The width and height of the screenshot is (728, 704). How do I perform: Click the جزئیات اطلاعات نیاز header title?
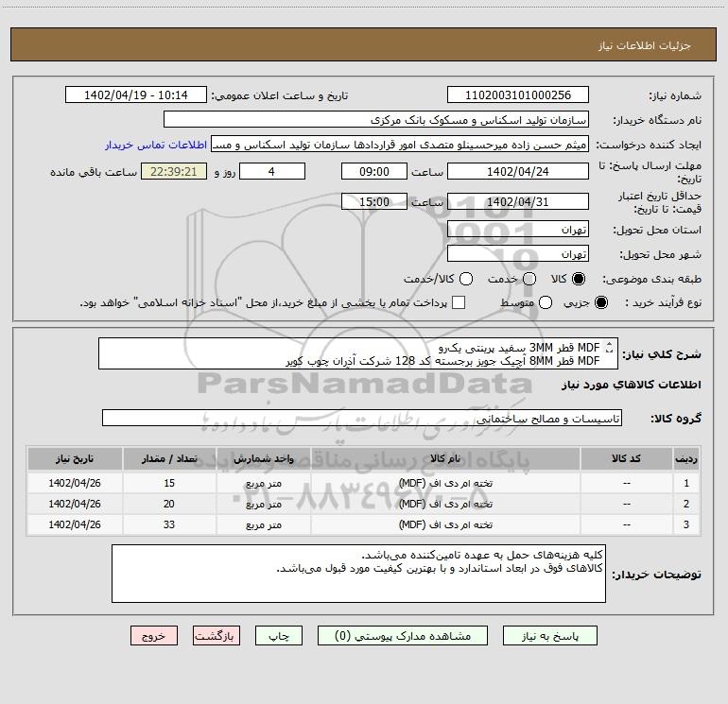[644, 45]
